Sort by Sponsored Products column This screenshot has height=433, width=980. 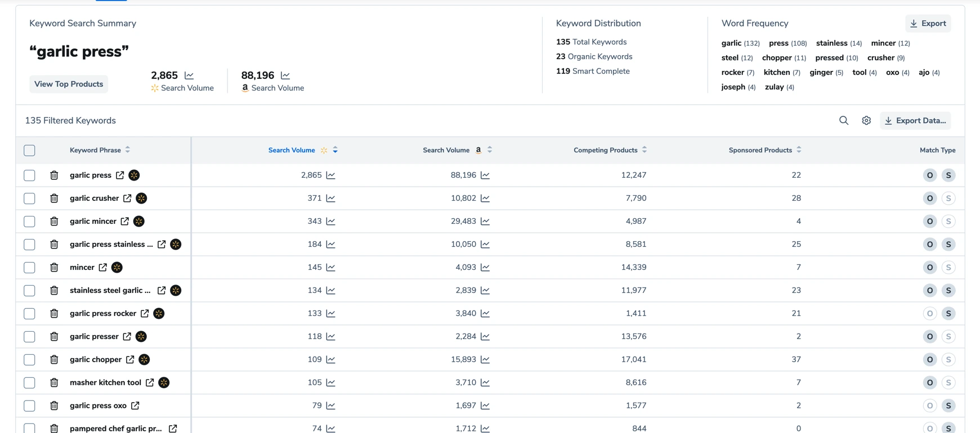799,150
